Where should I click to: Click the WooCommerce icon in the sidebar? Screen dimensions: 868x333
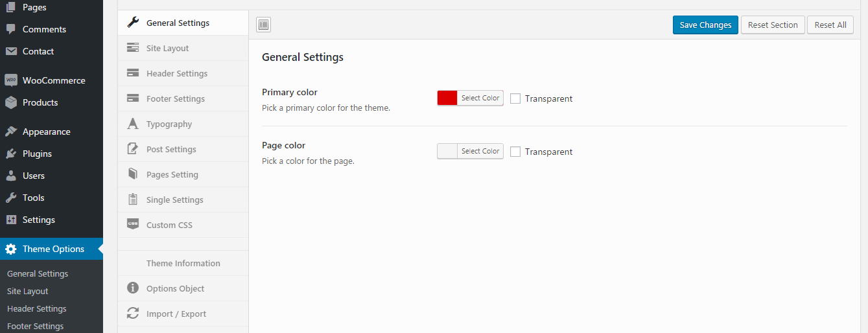[11, 80]
